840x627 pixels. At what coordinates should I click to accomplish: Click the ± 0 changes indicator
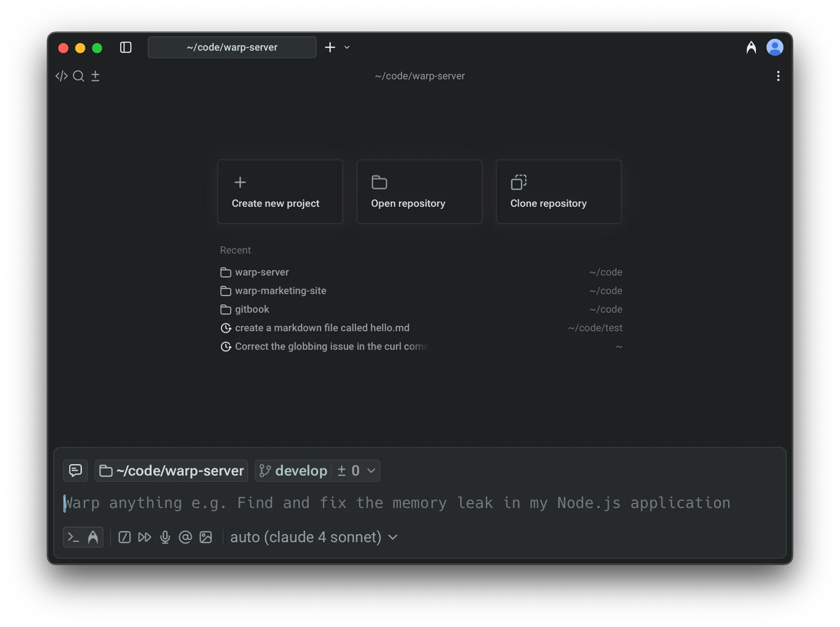[349, 470]
